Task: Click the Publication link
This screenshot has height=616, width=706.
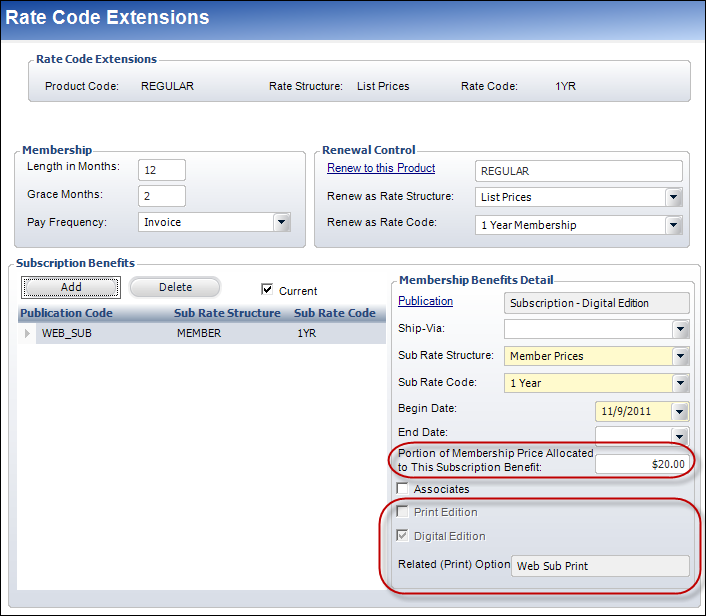Action: coord(425,301)
